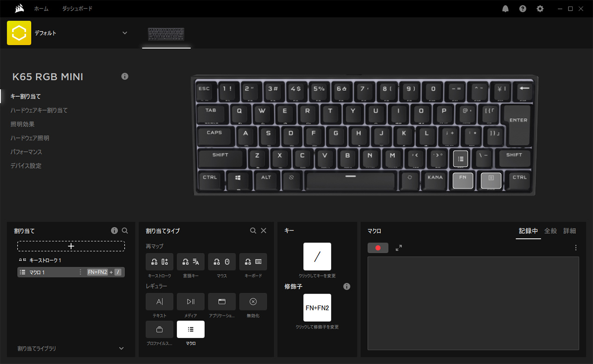The width and height of the screenshot is (593, 364).
Task: Select the マウス remap type
Action: click(x=222, y=262)
